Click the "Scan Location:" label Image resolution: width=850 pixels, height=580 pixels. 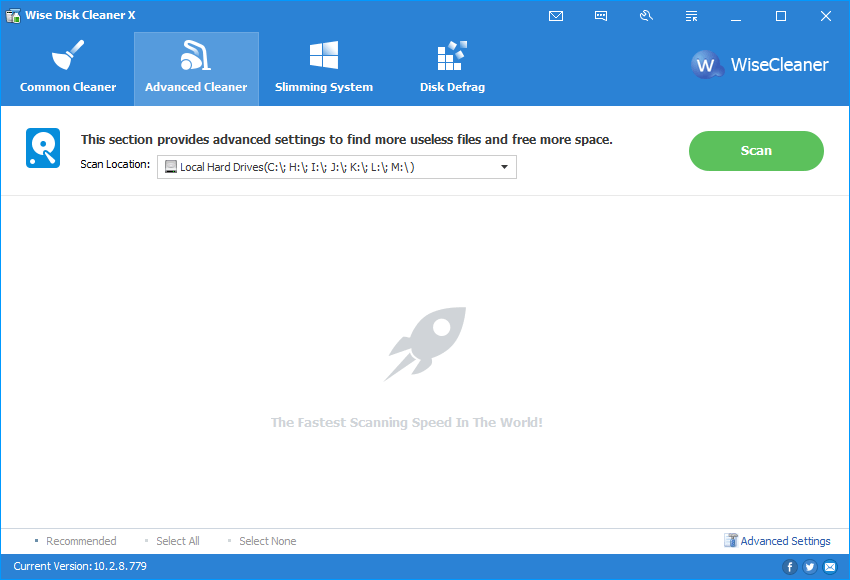click(x=115, y=164)
